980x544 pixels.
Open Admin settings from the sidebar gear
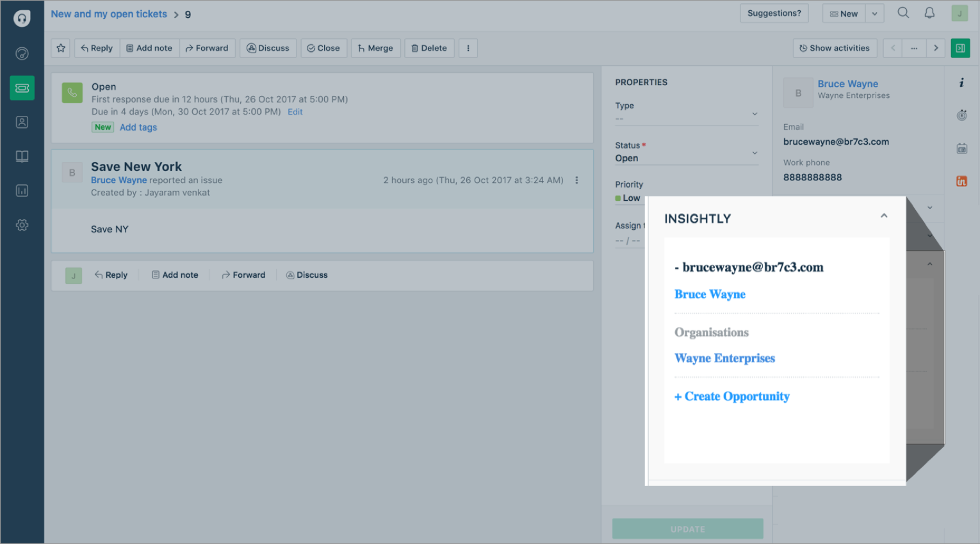[x=22, y=225]
